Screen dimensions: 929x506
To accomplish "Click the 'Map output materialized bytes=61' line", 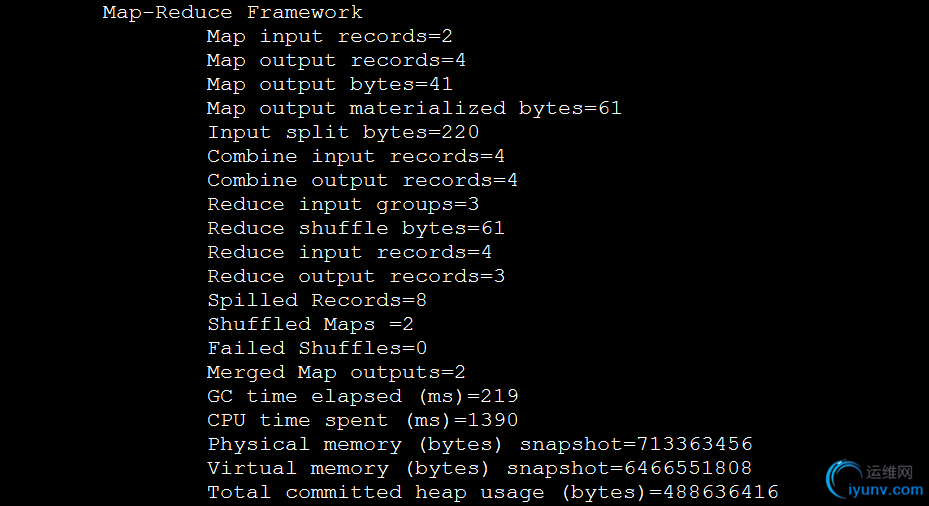I will click(x=414, y=108).
